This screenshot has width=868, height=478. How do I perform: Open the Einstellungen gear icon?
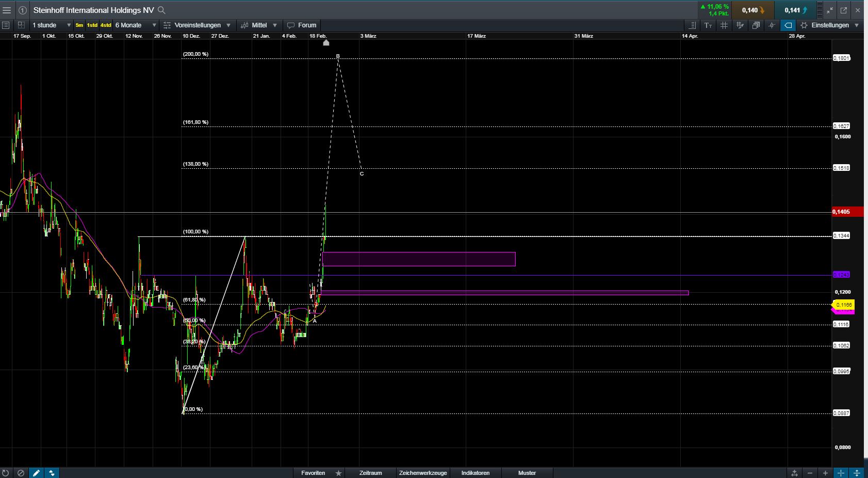pyautogui.click(x=803, y=25)
